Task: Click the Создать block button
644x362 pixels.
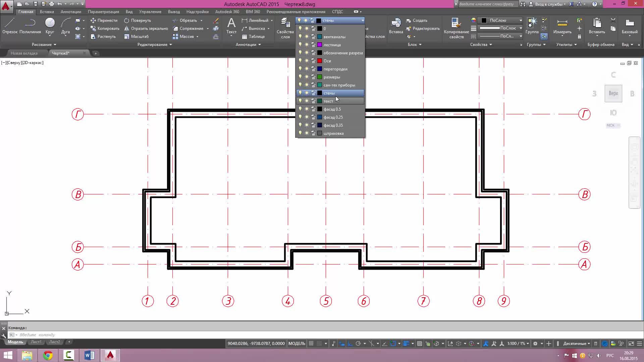Action: point(417,20)
